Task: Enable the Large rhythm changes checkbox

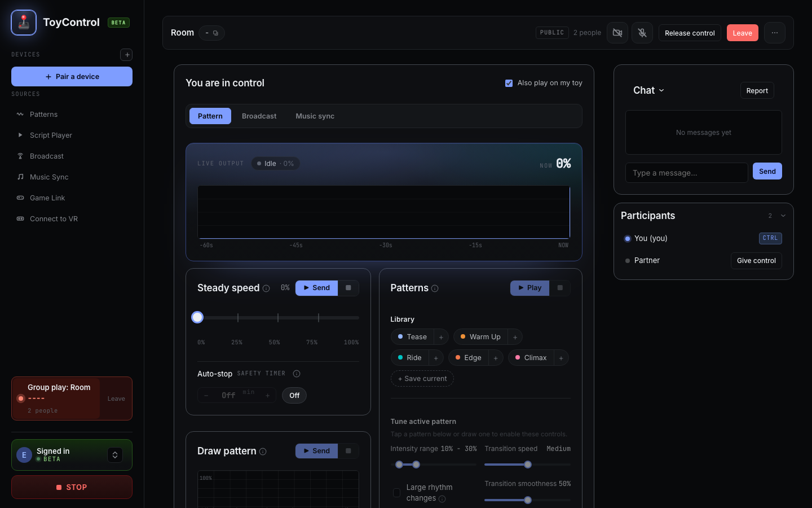Action: click(x=397, y=493)
